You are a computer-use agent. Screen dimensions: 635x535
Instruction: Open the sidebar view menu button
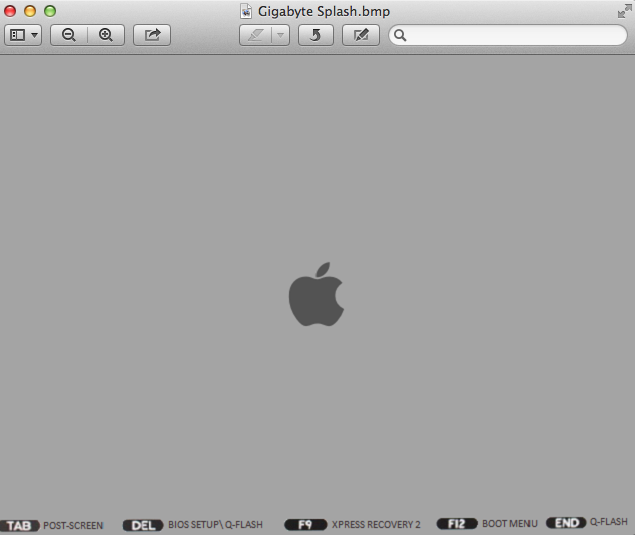(23, 35)
